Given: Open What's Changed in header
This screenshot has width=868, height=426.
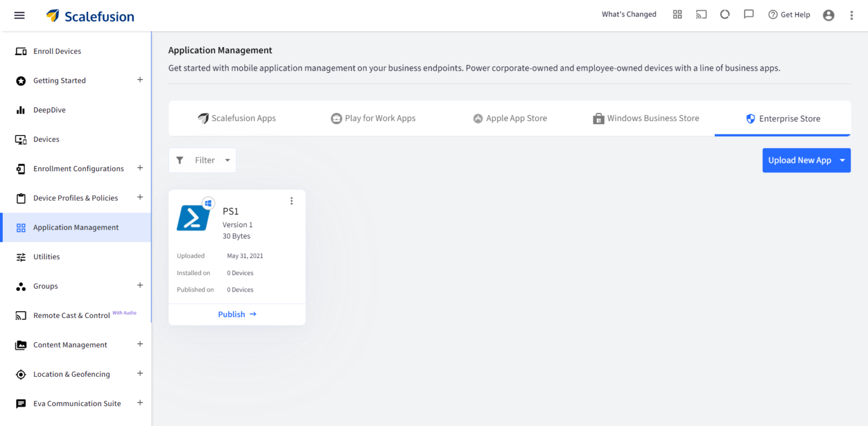Looking at the screenshot, I should (x=629, y=15).
